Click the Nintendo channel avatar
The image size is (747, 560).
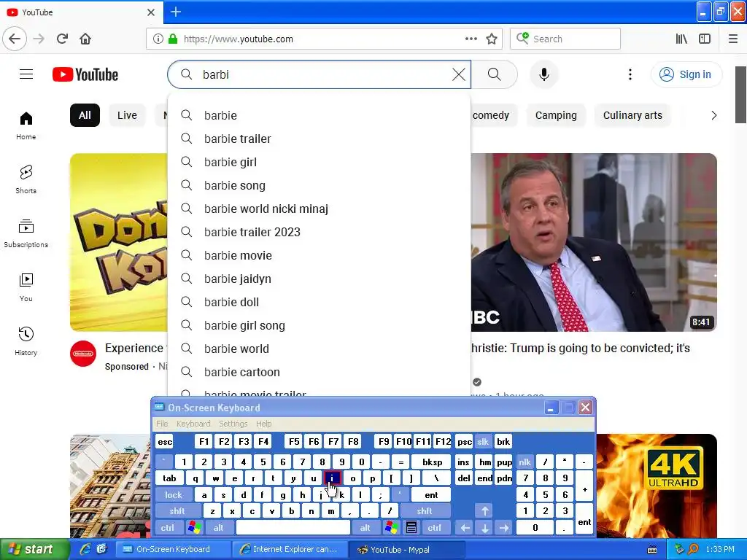(83, 354)
